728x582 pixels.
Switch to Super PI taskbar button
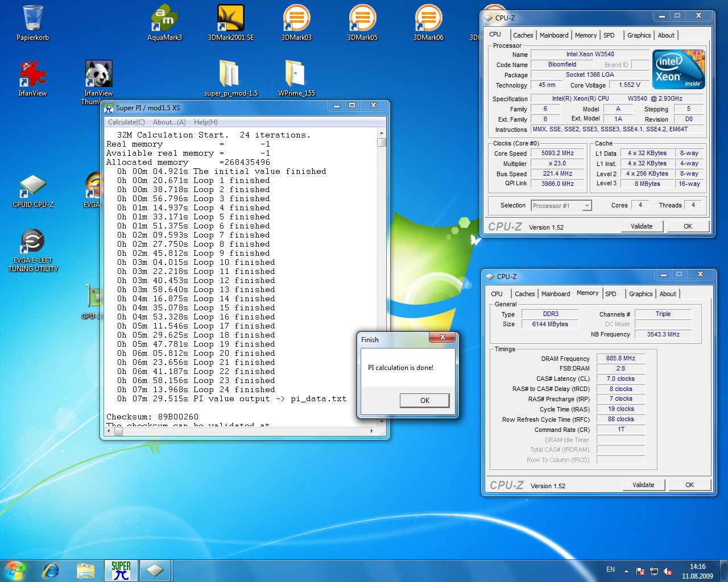click(x=121, y=571)
